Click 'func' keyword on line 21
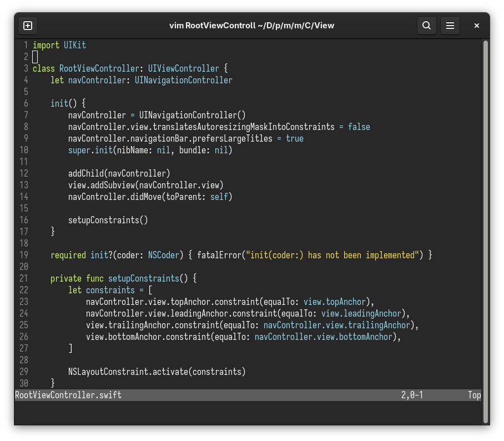 click(95, 279)
